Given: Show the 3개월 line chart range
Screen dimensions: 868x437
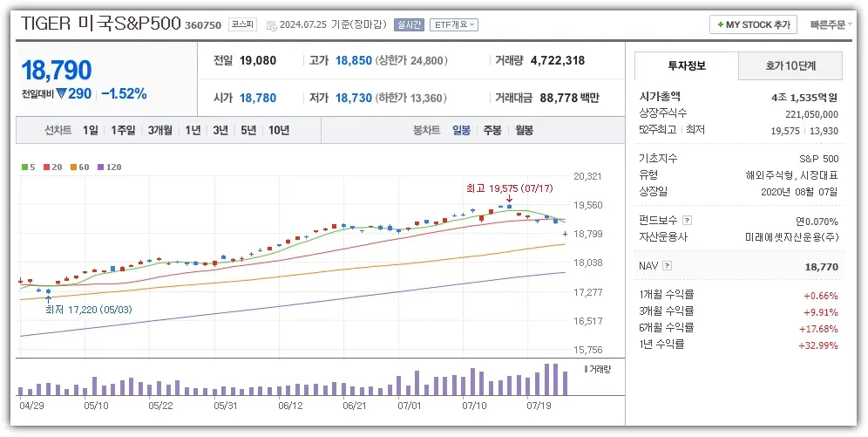Looking at the screenshot, I should click(160, 130).
